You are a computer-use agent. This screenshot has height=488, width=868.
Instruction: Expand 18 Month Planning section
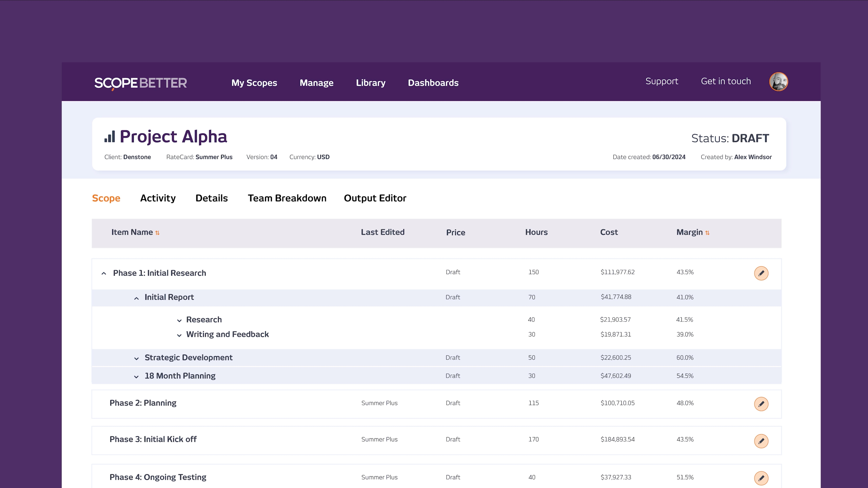[x=136, y=377]
